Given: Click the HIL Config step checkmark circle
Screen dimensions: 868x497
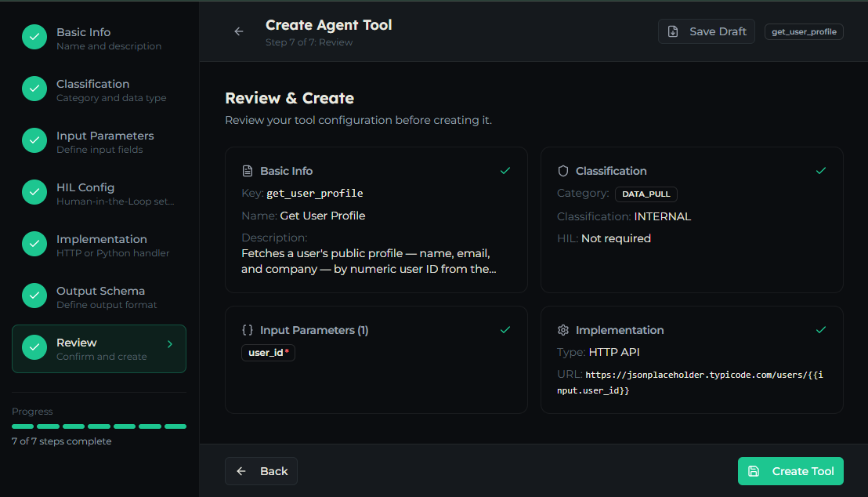Looking at the screenshot, I should pyautogui.click(x=34, y=192).
